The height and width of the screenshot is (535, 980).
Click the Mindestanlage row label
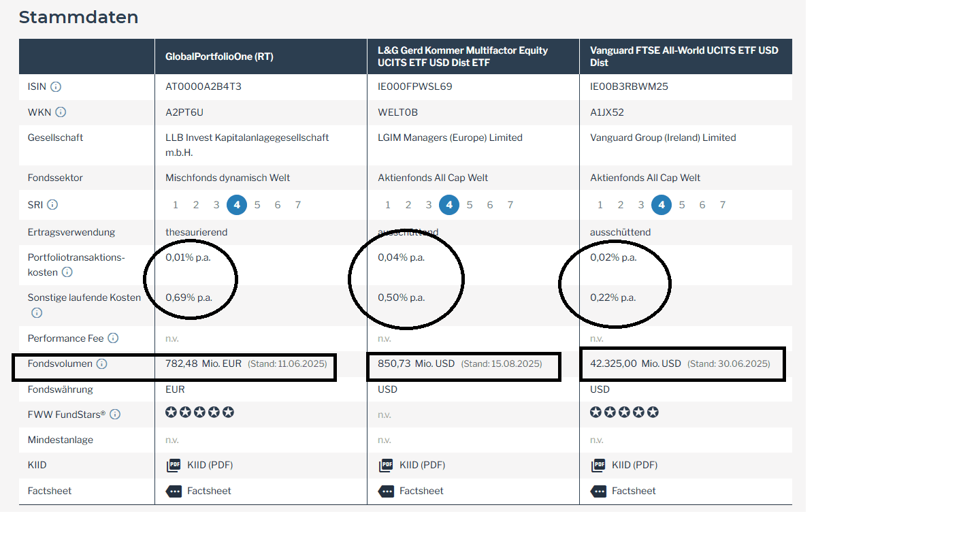coord(61,440)
